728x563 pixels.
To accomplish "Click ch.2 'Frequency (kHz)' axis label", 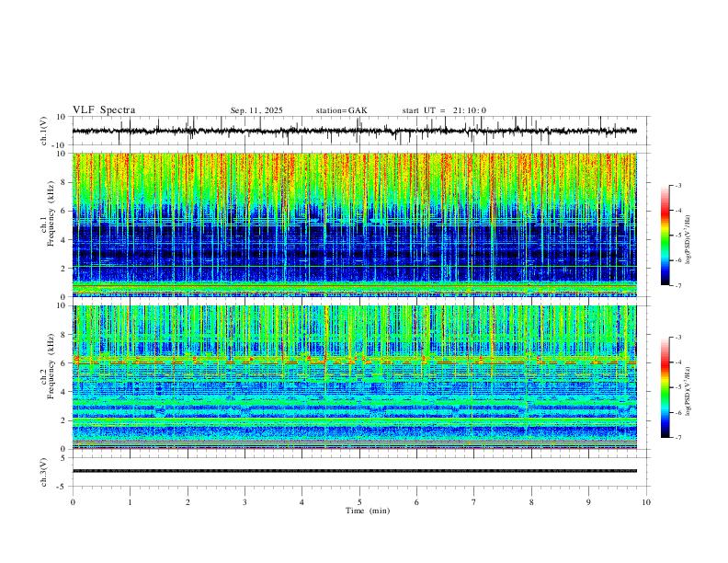I will (x=51, y=365).
